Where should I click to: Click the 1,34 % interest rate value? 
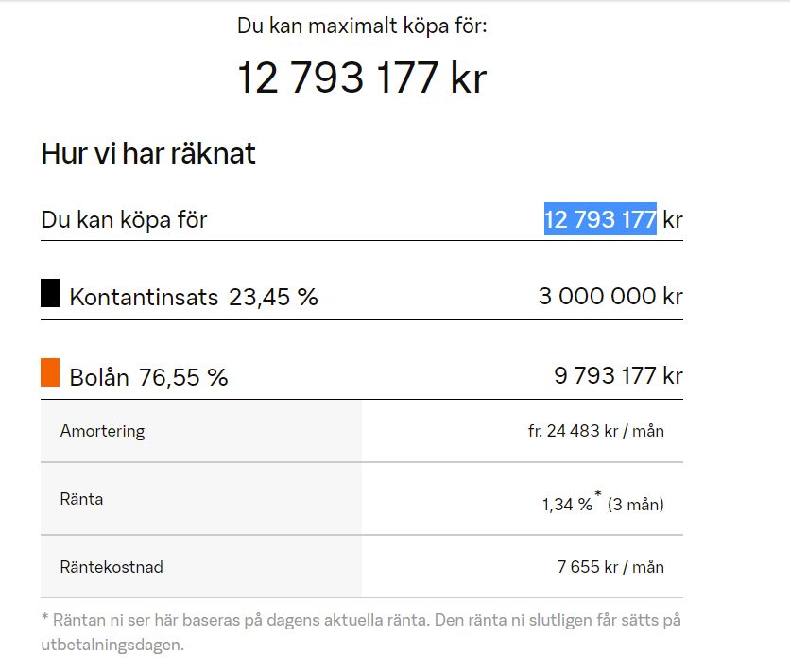pos(567,504)
